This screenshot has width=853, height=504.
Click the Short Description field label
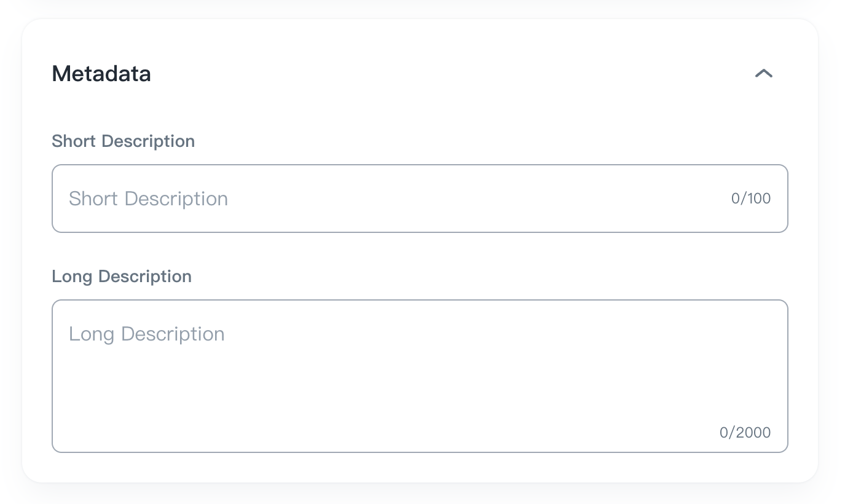pos(123,141)
